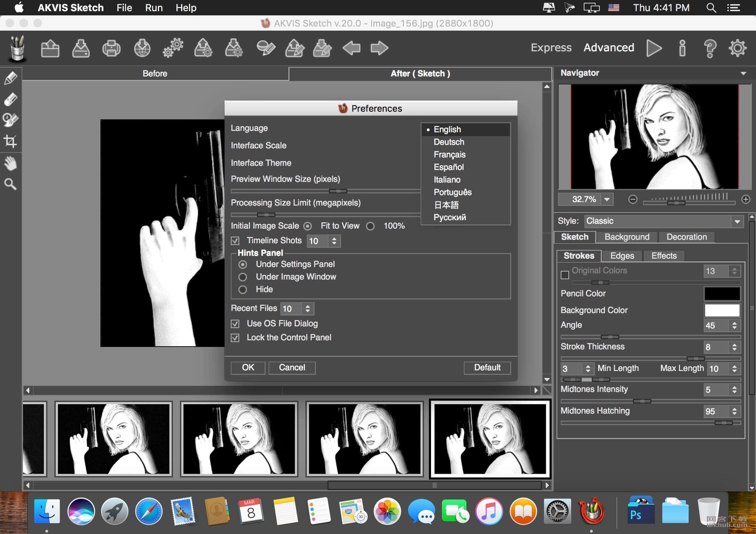The width and height of the screenshot is (756, 534).
Task: Select the pencil tool in left toolbar
Action: point(10,78)
